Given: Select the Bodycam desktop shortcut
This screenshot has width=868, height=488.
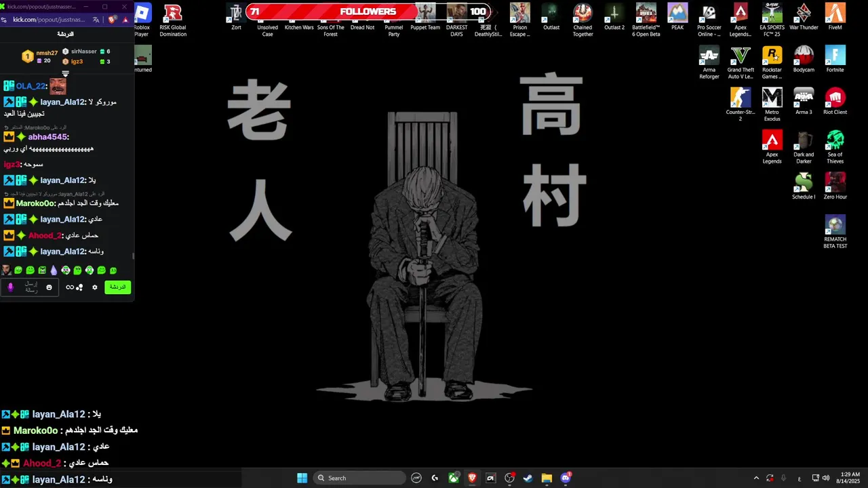Looking at the screenshot, I should point(804,59).
